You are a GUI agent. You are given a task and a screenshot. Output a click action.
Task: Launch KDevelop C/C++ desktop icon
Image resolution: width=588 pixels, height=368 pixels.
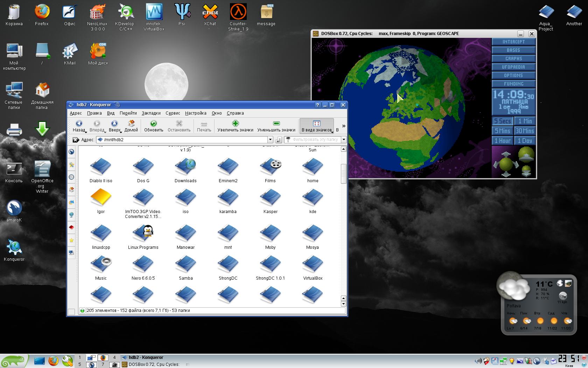click(126, 12)
